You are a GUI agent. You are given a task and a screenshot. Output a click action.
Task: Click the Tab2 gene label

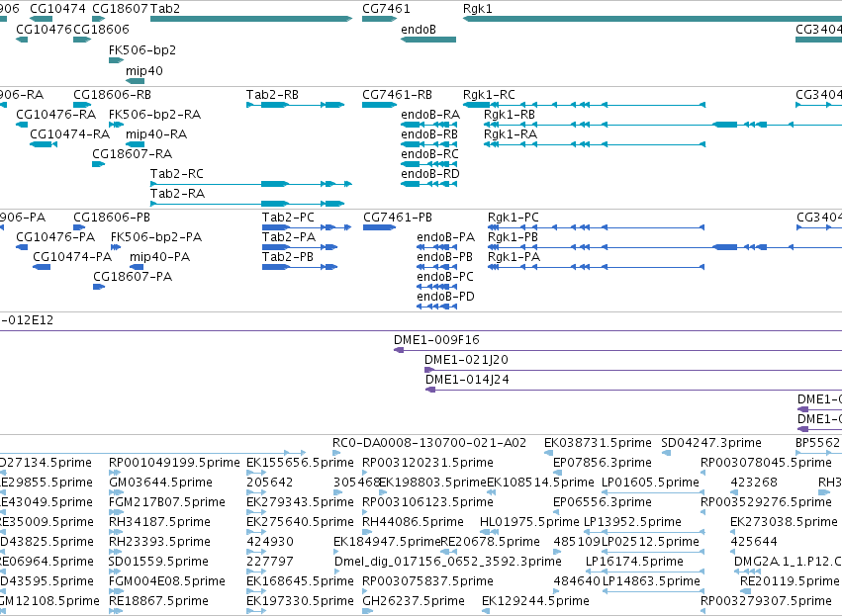tap(165, 9)
